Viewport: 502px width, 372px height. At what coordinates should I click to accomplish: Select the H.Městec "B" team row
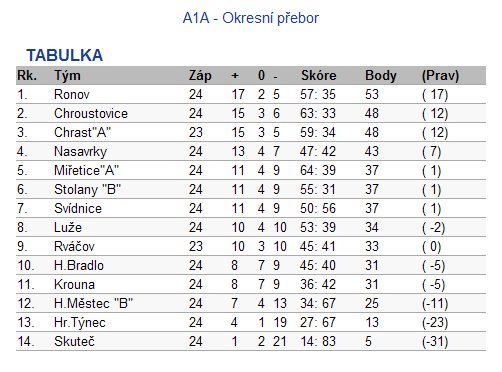click(251, 303)
